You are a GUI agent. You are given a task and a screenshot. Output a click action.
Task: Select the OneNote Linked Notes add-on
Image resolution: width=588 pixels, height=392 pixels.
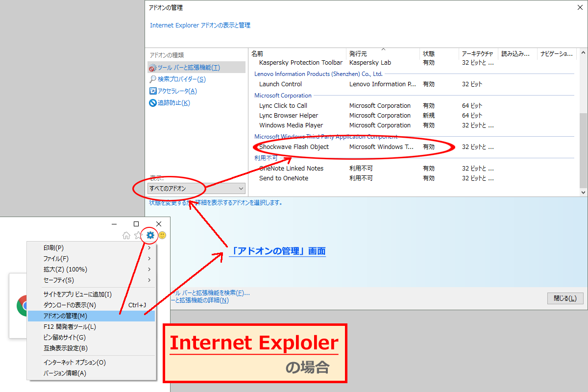(414, 169)
